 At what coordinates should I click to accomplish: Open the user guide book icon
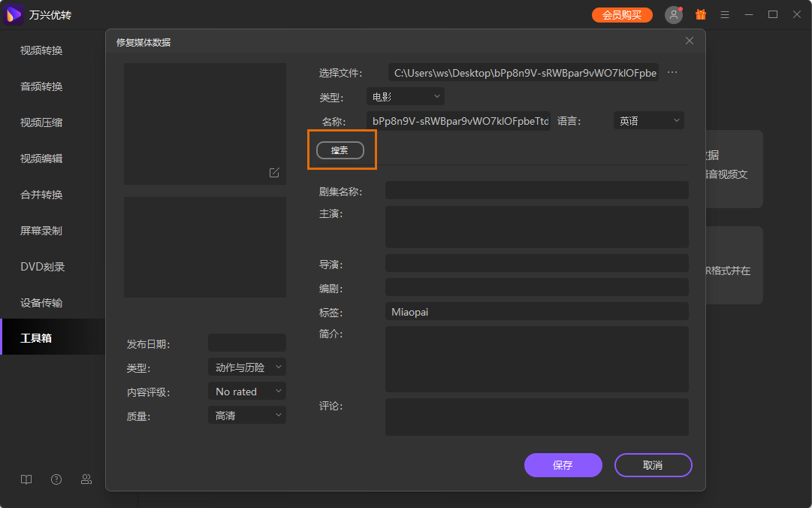click(26, 479)
